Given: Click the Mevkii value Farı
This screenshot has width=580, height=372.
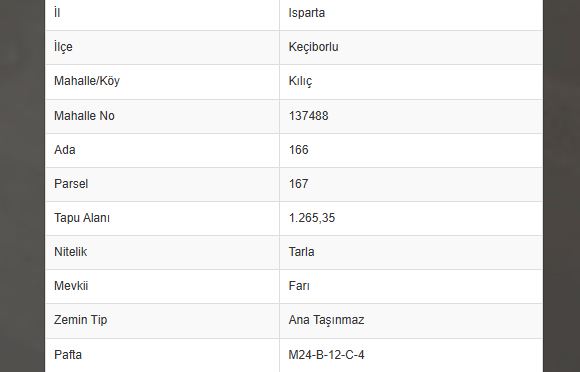Looking at the screenshot, I should 299,286.
